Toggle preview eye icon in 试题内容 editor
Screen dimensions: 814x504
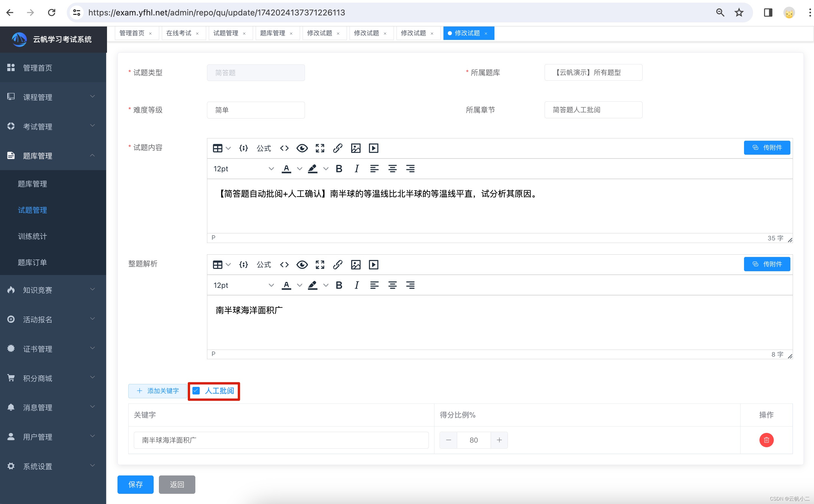(x=302, y=148)
